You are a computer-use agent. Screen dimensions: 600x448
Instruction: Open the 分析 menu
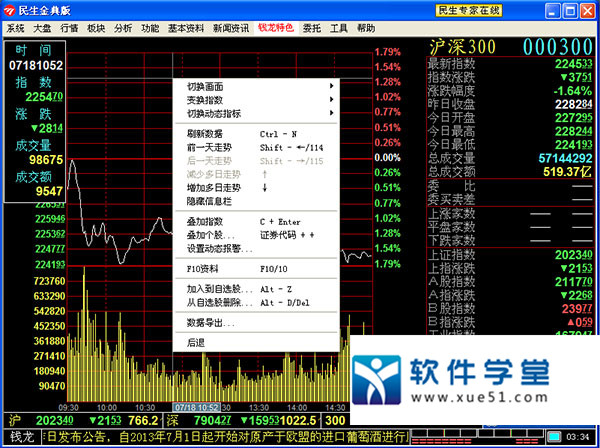[123, 28]
